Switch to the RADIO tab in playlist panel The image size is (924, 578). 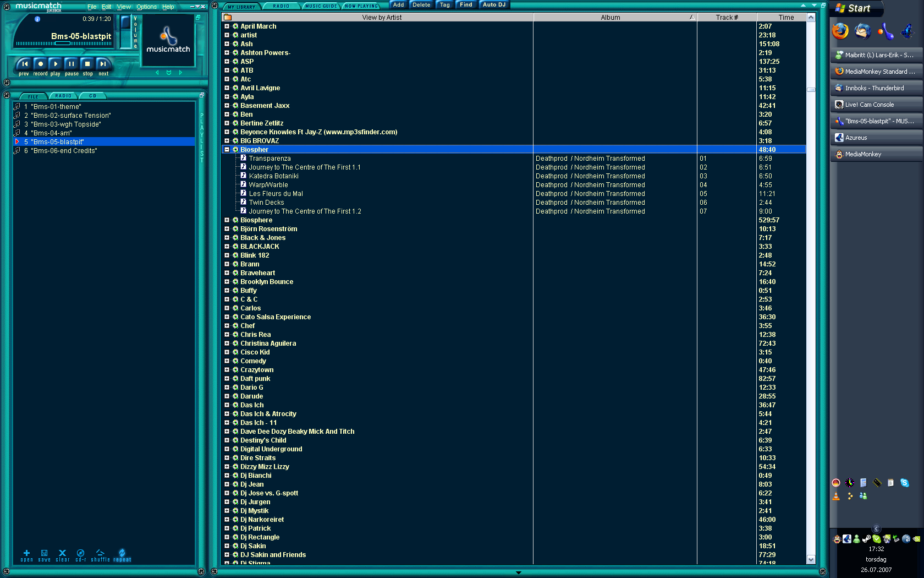click(x=63, y=96)
